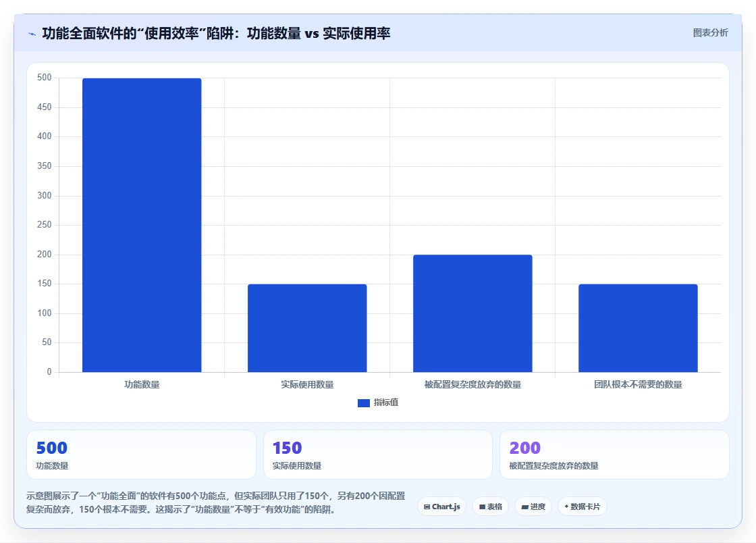Click the 100 y-axis tick label
Screen dimensions: 756x543
click(x=45, y=313)
